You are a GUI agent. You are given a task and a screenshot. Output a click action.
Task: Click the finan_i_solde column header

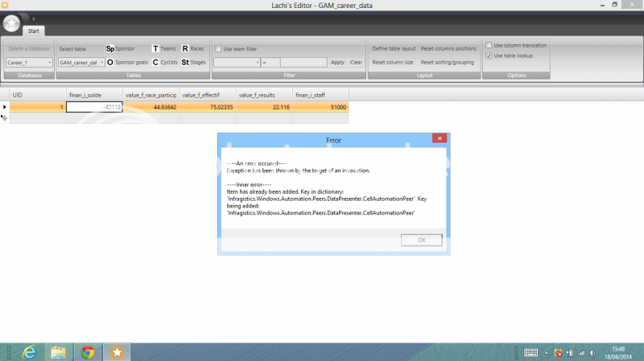click(x=93, y=95)
